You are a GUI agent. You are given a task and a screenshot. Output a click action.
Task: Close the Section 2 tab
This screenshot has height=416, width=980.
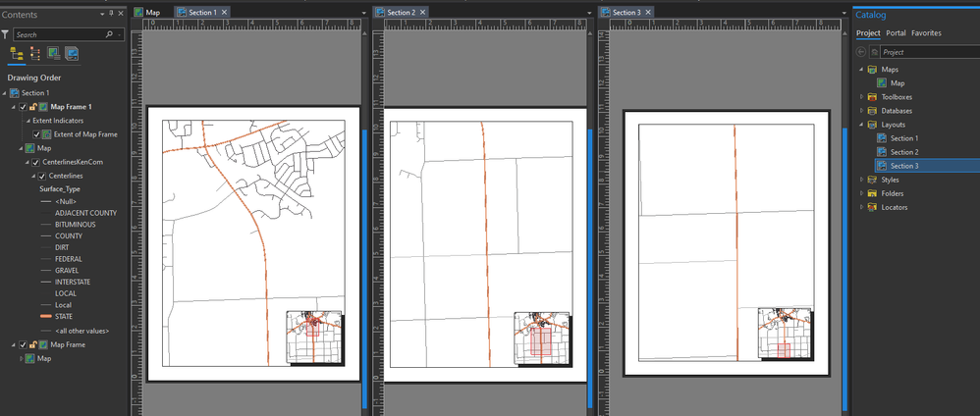pos(422,12)
